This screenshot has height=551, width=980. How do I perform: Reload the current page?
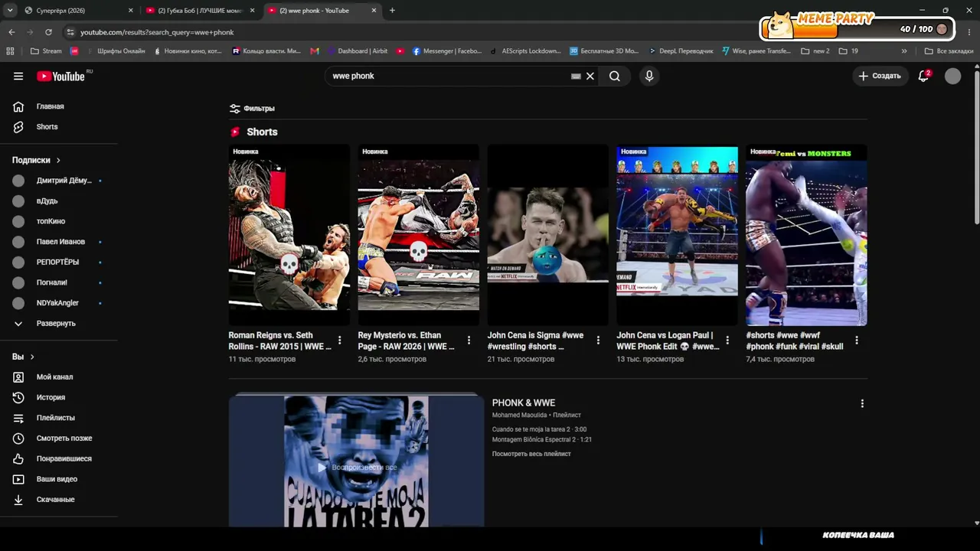coord(48,32)
